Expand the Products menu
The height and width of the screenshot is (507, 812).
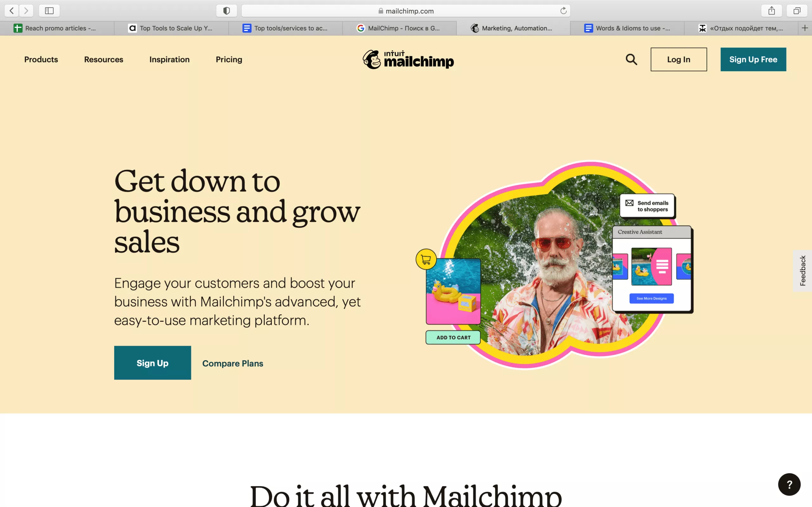click(x=41, y=59)
